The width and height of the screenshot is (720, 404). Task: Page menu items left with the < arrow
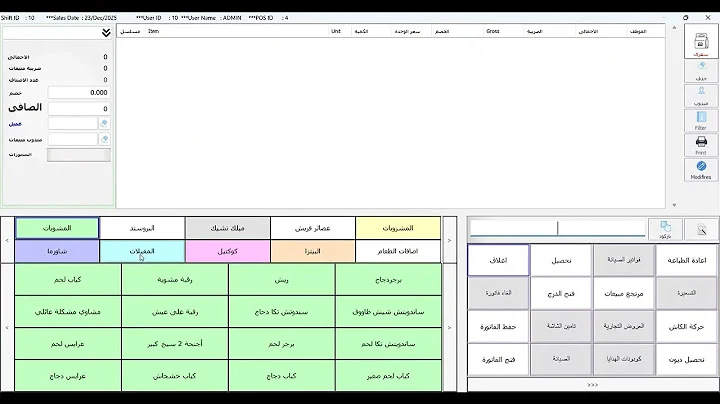pos(7,328)
